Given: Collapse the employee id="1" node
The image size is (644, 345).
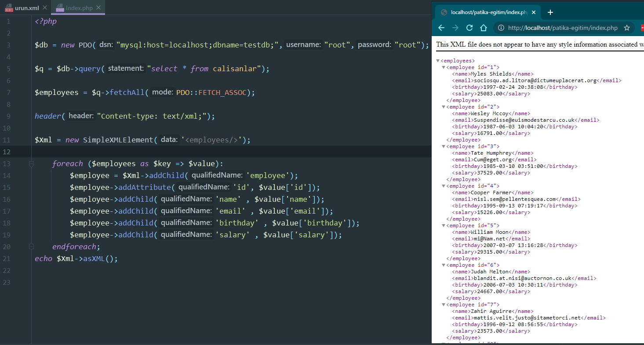Looking at the screenshot, I should pos(444,67).
